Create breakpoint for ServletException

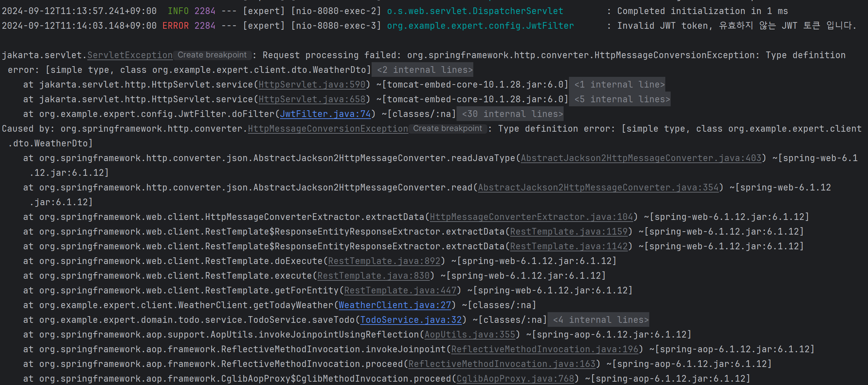[x=212, y=55]
